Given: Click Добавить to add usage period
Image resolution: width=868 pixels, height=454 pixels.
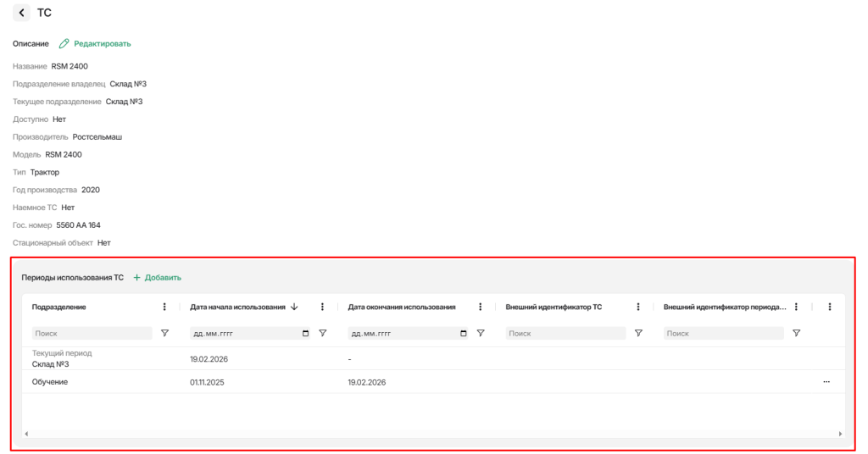Looking at the screenshot, I should 158,278.
